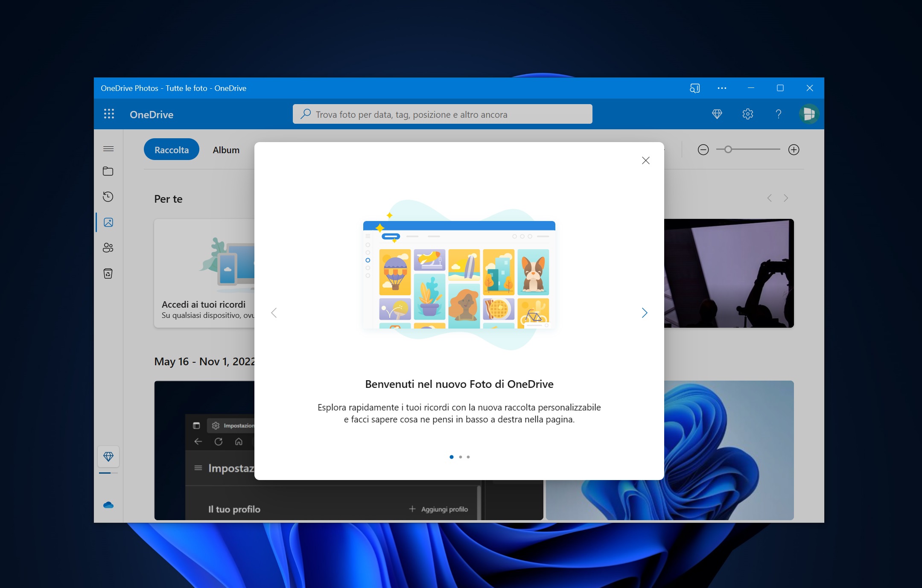Go to next welcome dialog slide
This screenshot has height=588, width=922.
click(x=645, y=313)
